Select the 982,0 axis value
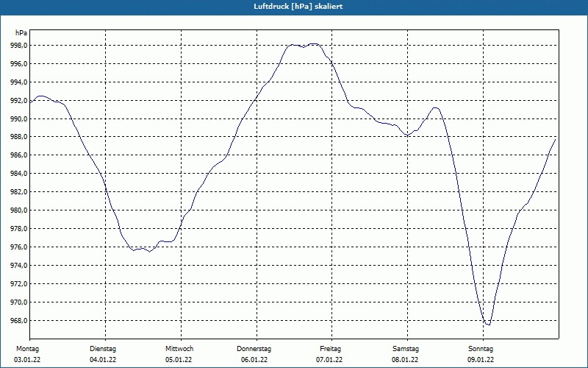Image resolution: width=588 pixels, height=368 pixels. 19,192
